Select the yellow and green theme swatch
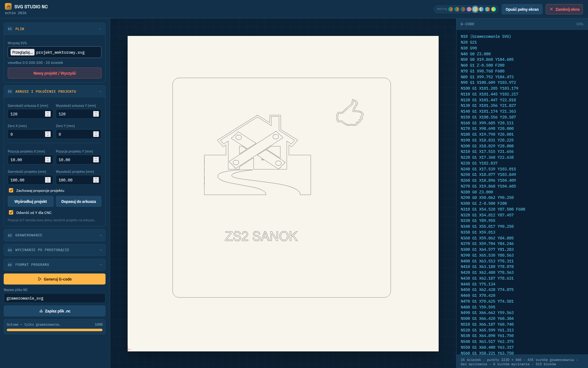Viewport: 588px width, 368px height. tap(494, 9)
